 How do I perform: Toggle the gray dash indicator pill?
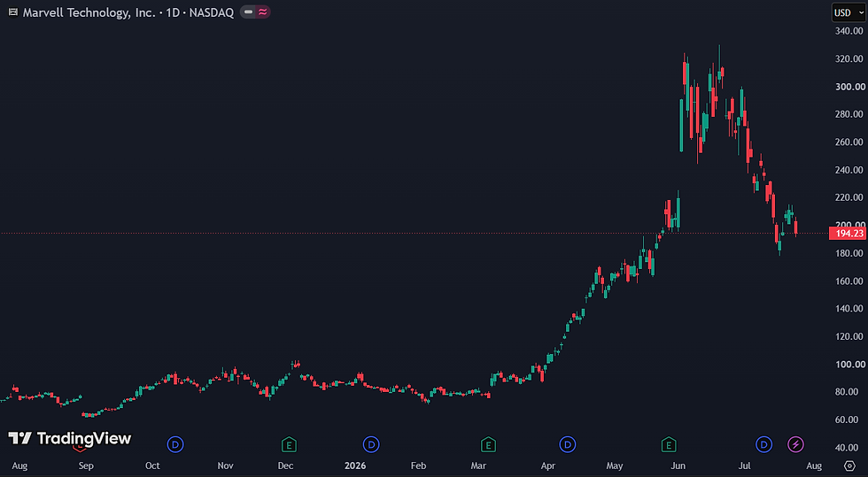249,12
